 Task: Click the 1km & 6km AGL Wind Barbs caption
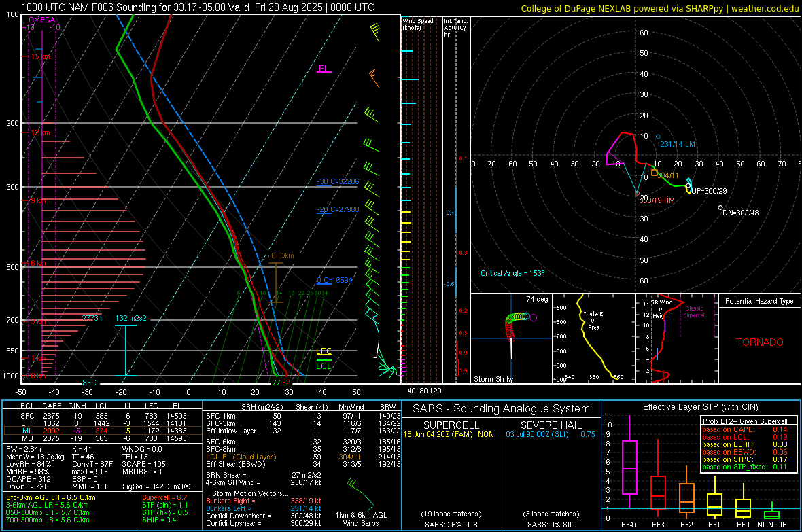tap(361, 519)
